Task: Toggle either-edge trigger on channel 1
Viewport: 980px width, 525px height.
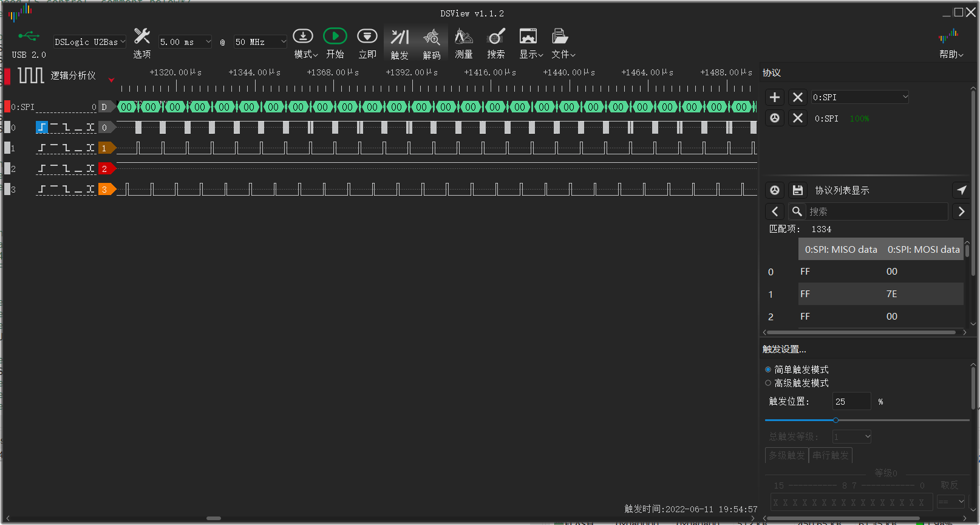Action: (90, 148)
